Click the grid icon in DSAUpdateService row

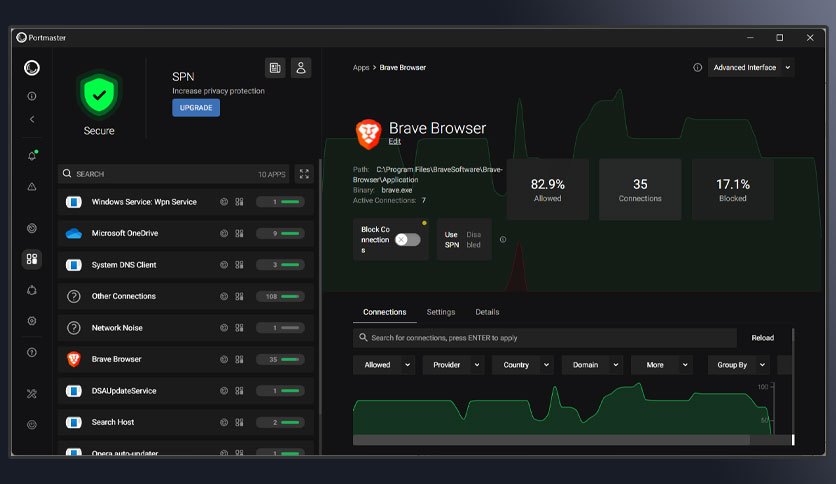(x=239, y=391)
